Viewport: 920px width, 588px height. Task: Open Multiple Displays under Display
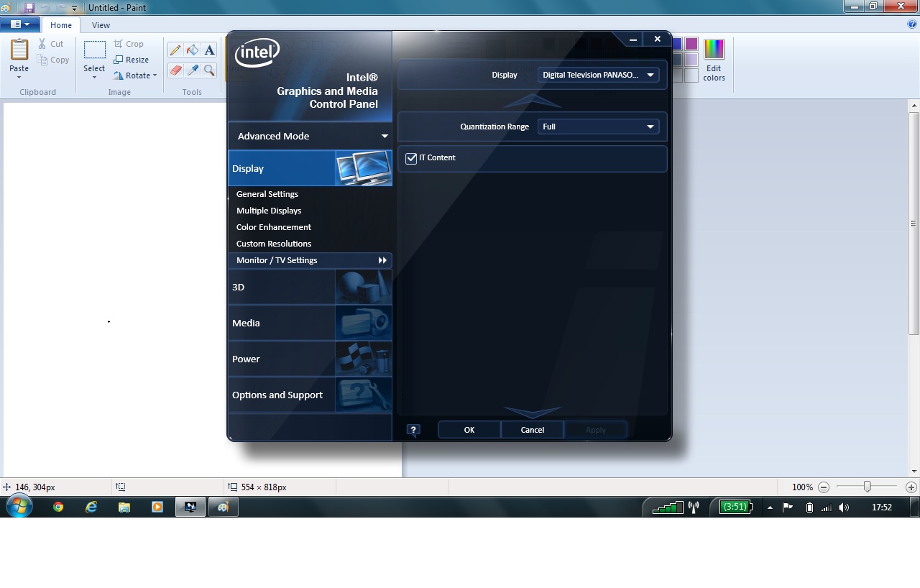pyautogui.click(x=269, y=211)
